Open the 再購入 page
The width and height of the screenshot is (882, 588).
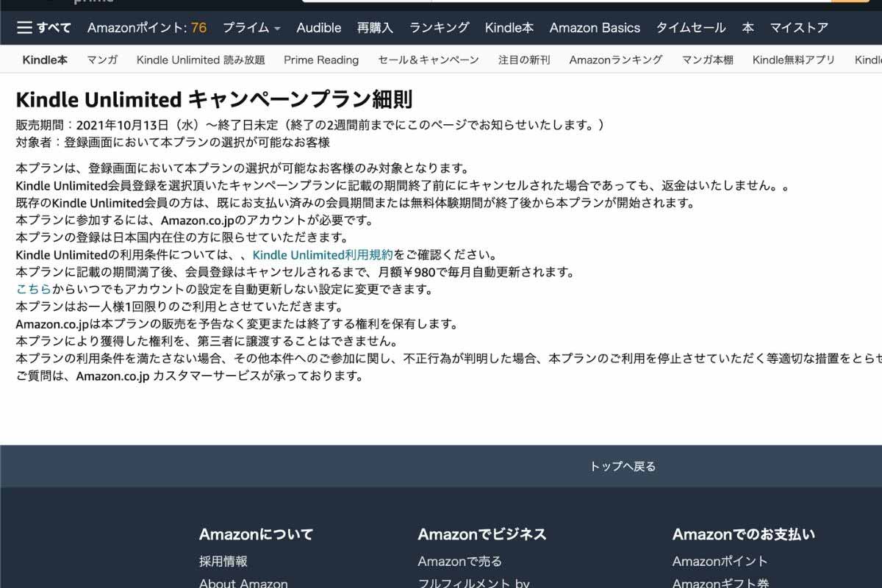click(376, 27)
